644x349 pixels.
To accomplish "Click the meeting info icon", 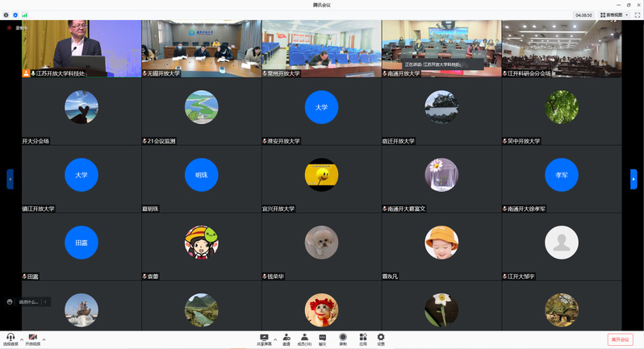I will tap(7, 15).
